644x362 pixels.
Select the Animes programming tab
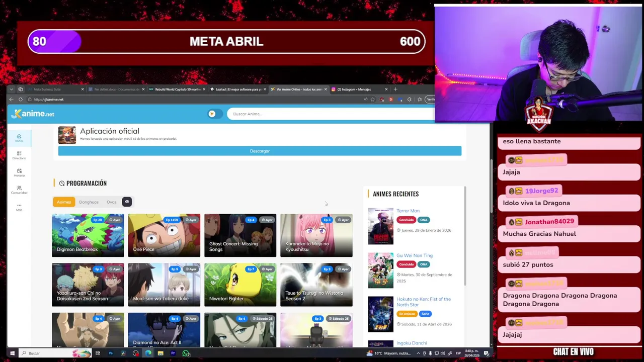[x=64, y=202]
